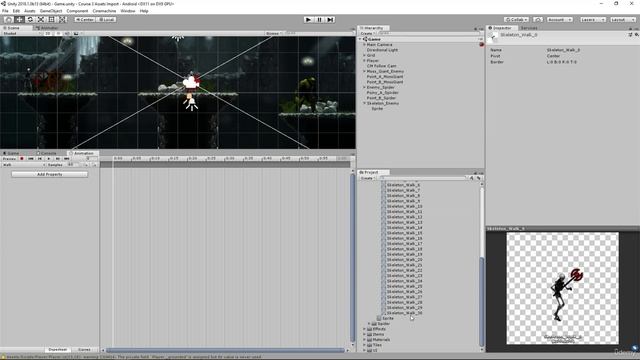Click the Project panel vertical scrollbar
Image resolution: width=640 pixels, height=360 pixels.
(482, 301)
